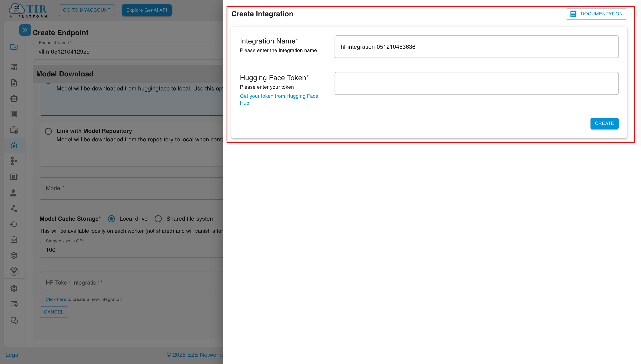Select Local drive cache storage radio
The width and height of the screenshot is (641, 364).
pyautogui.click(x=112, y=219)
